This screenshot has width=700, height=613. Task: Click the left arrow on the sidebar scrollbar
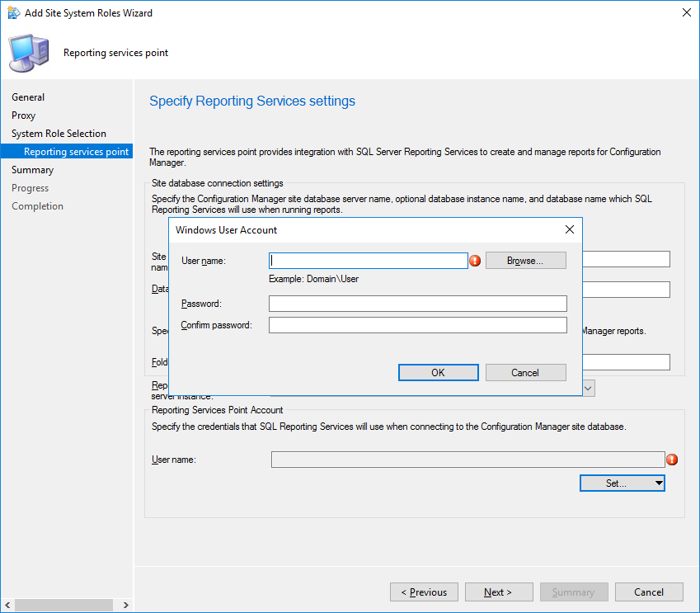[7, 605]
